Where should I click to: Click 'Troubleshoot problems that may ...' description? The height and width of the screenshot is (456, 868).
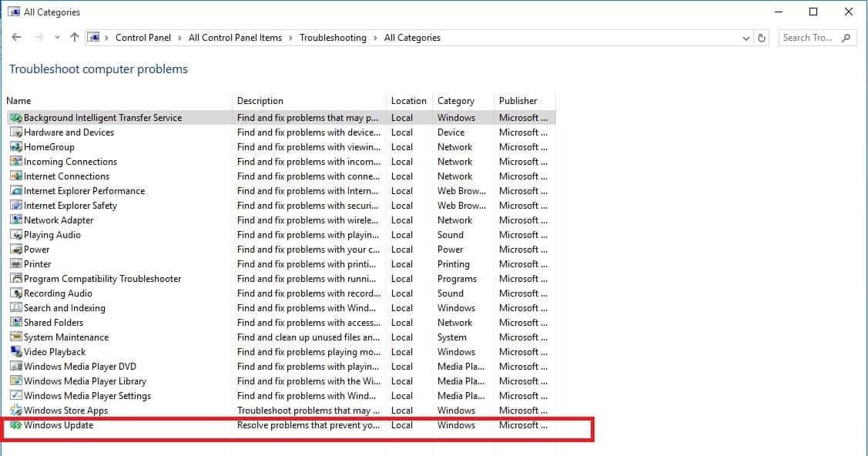pos(308,411)
